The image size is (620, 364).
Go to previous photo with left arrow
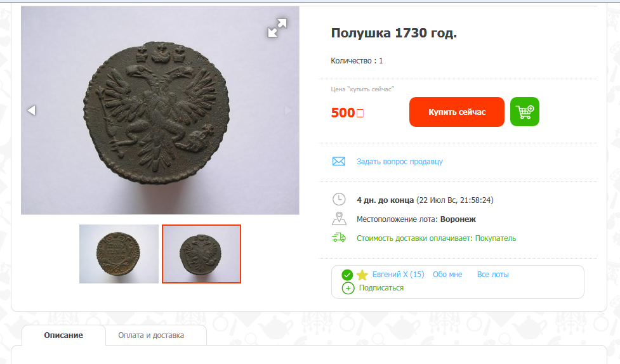click(31, 110)
